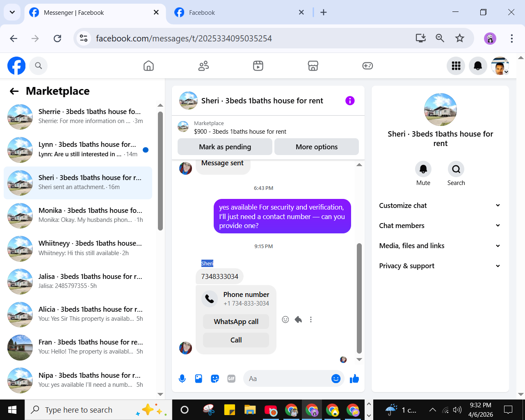Attach a photo with the image icon
525x420 pixels.
199,379
